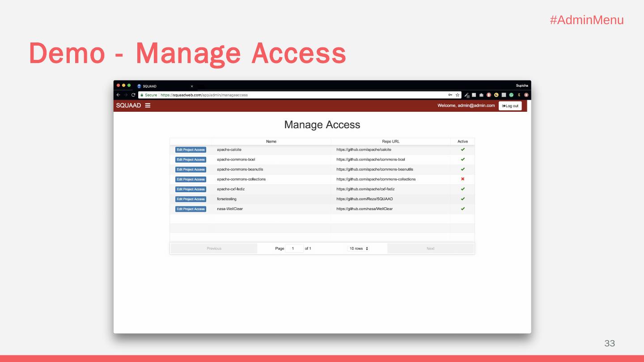
Task: Select the SQUAAD browser tab
Action: point(165,86)
